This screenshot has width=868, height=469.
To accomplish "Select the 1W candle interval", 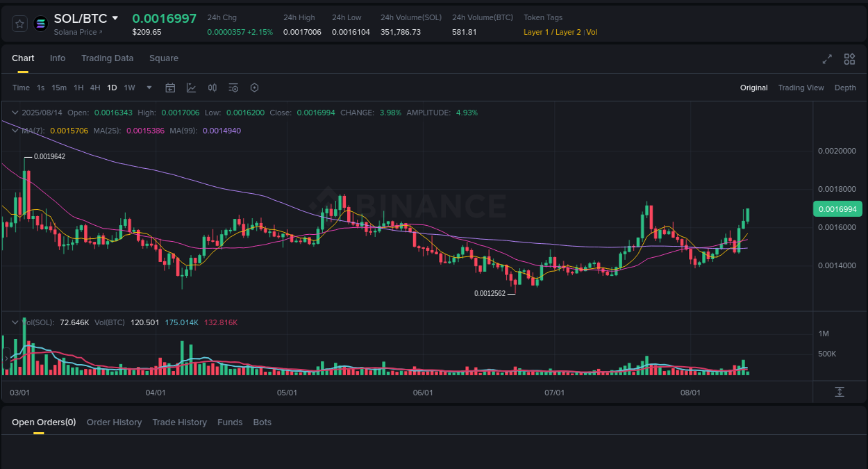I will tap(129, 88).
